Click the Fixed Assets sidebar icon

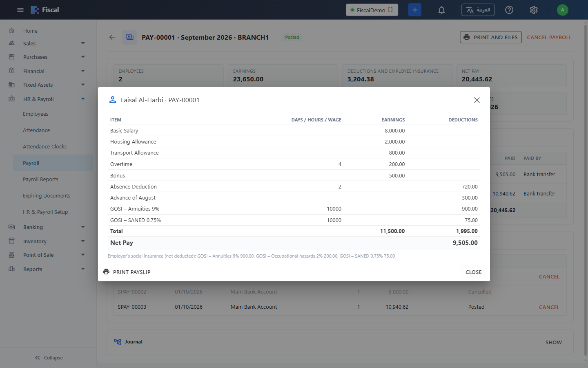coord(11,85)
